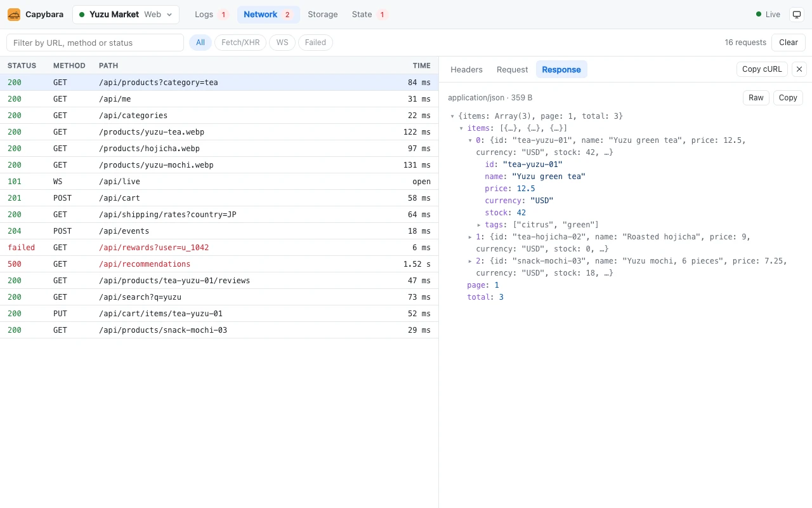Open the device display icon button
812x508 pixels.
[x=797, y=15]
